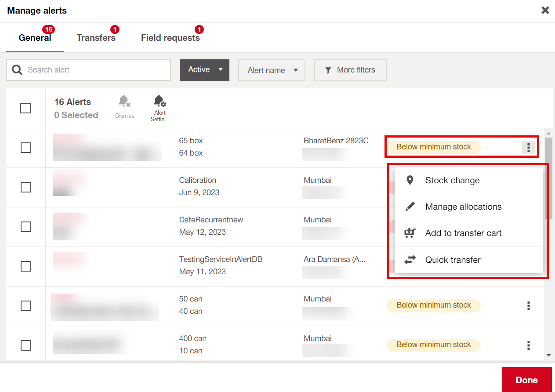Expand the Active status dropdown

[204, 70]
